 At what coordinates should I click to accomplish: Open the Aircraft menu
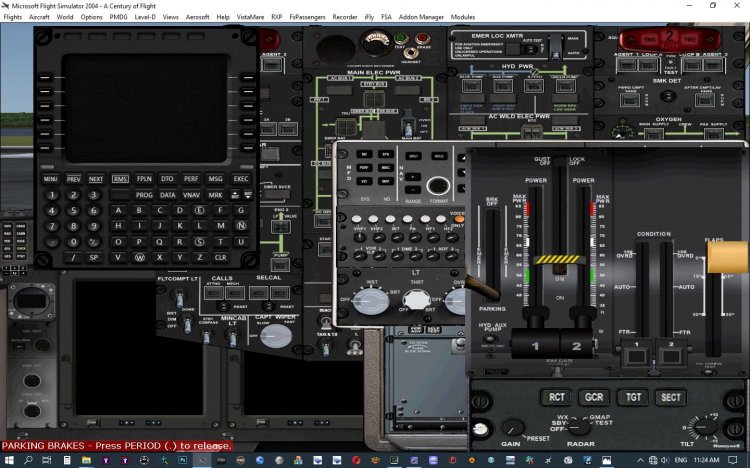coord(39,17)
